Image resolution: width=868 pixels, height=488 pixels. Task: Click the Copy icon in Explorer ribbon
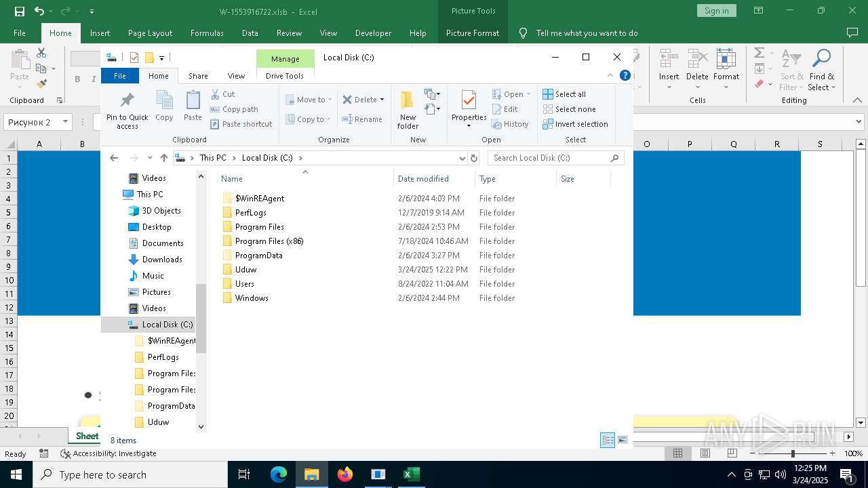pyautogui.click(x=164, y=101)
